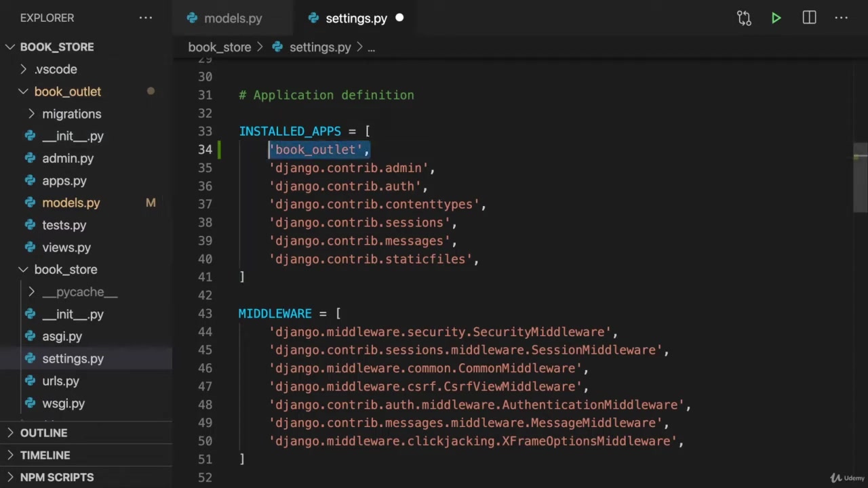The image size is (868, 488).
Task: Open Explorer Views and More Actions ellipsis
Action: pyautogui.click(x=146, y=18)
